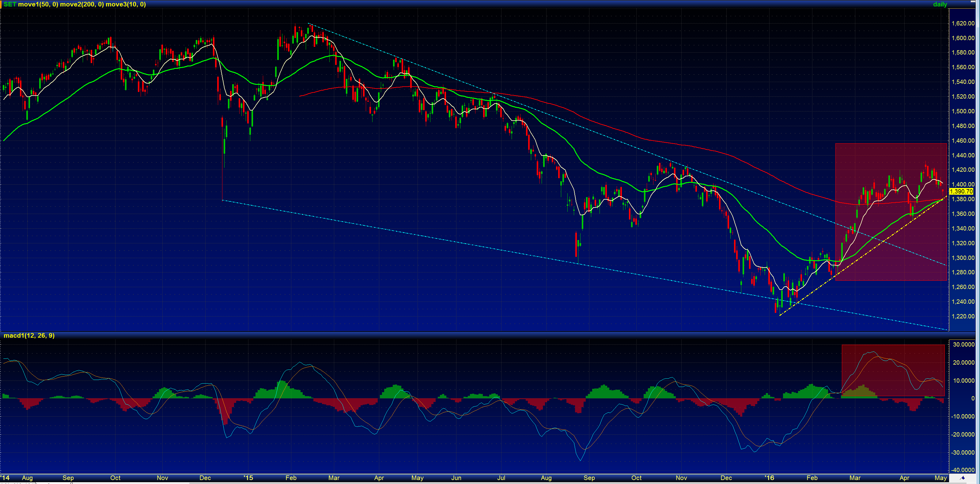Click the 1,620.00 label on price axis
This screenshot has width=980, height=484.
(963, 24)
